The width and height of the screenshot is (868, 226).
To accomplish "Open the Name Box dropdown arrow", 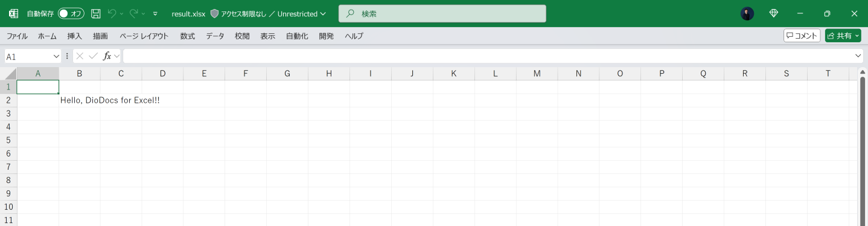I will (x=57, y=56).
